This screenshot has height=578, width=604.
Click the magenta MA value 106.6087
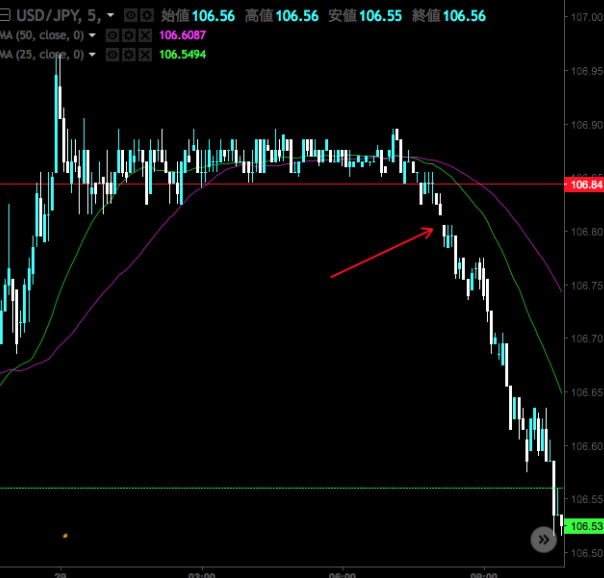183,35
